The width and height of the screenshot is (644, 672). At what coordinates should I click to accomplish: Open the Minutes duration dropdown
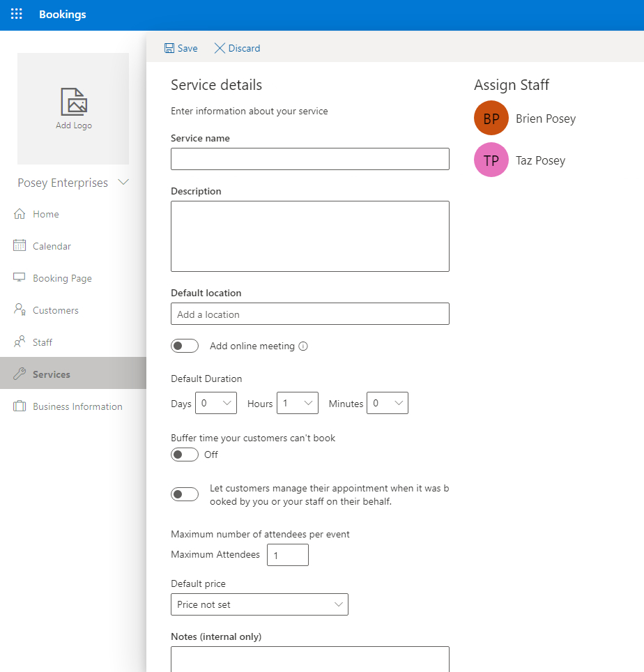tap(388, 403)
